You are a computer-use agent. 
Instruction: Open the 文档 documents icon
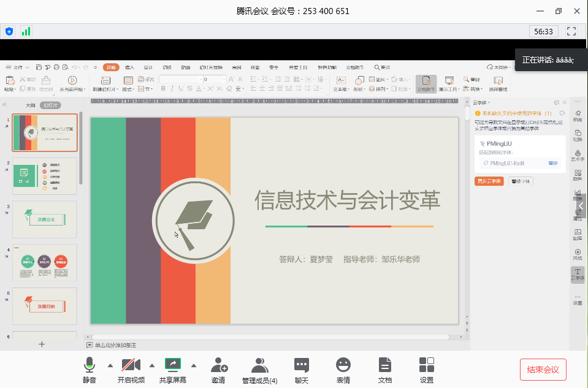(x=384, y=370)
